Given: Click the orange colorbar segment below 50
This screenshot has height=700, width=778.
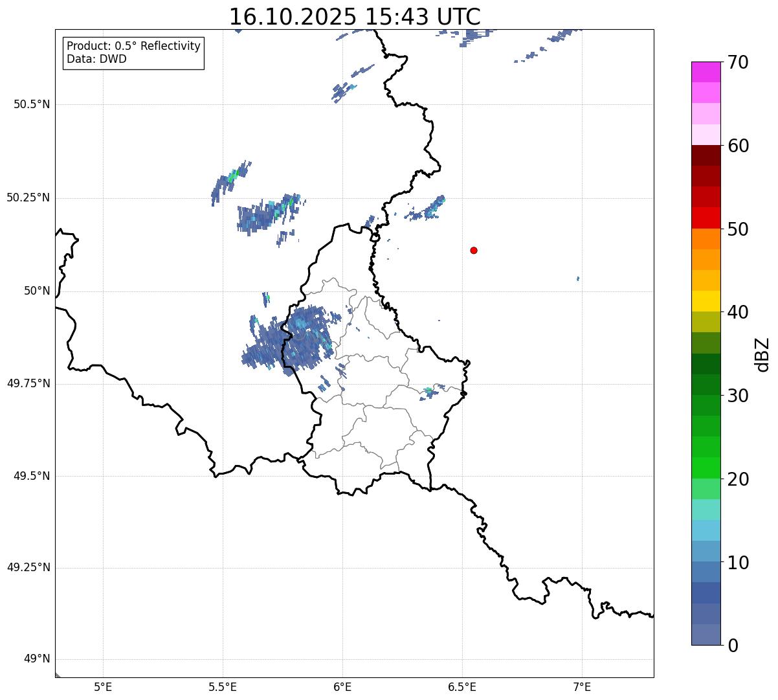Looking at the screenshot, I should (x=706, y=239).
